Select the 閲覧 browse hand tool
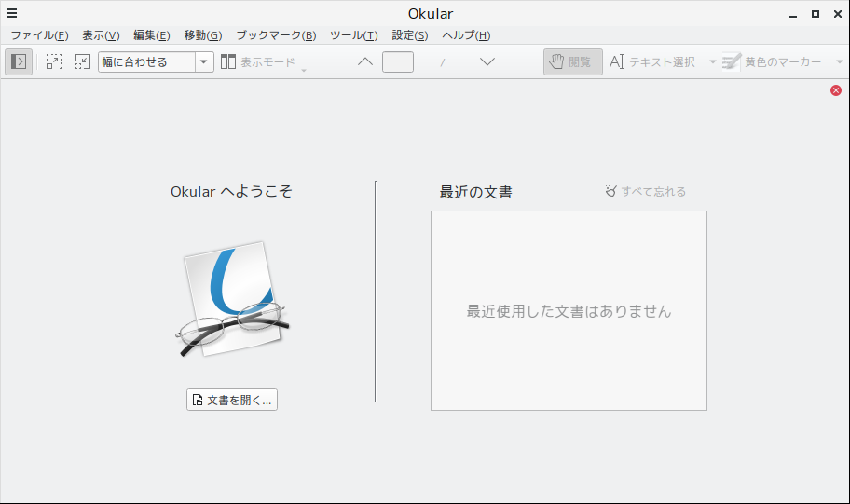The width and height of the screenshot is (850, 504). 573,61
